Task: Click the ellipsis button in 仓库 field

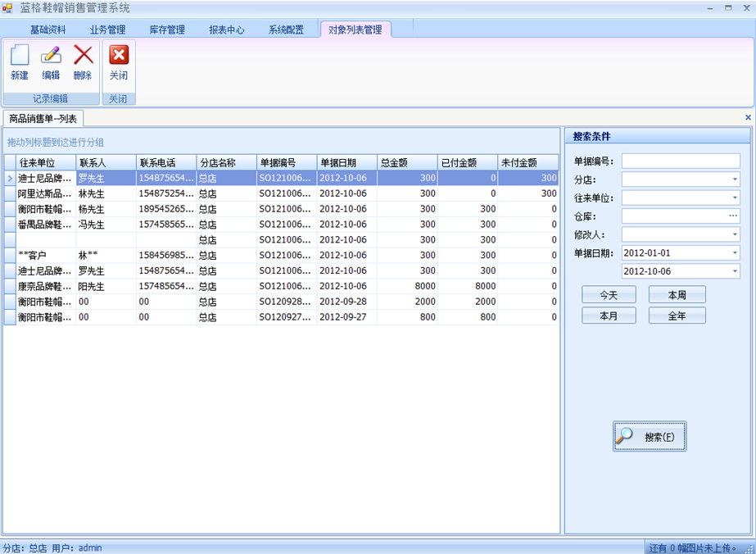Action: coord(733,216)
